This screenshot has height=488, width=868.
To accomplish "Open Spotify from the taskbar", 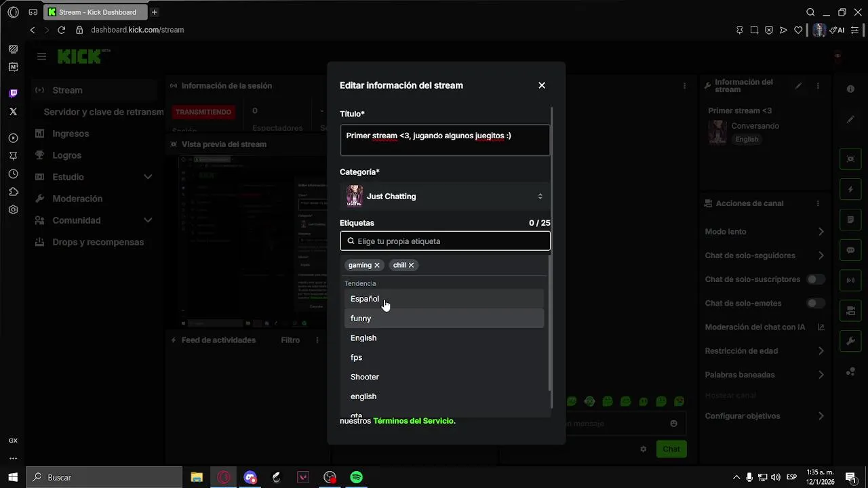I will 356,477.
